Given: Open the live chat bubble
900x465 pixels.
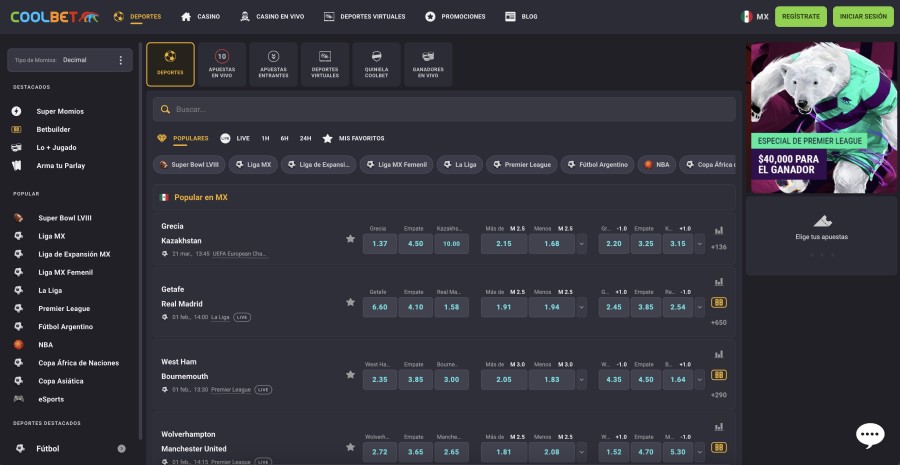Looking at the screenshot, I should pos(870,435).
